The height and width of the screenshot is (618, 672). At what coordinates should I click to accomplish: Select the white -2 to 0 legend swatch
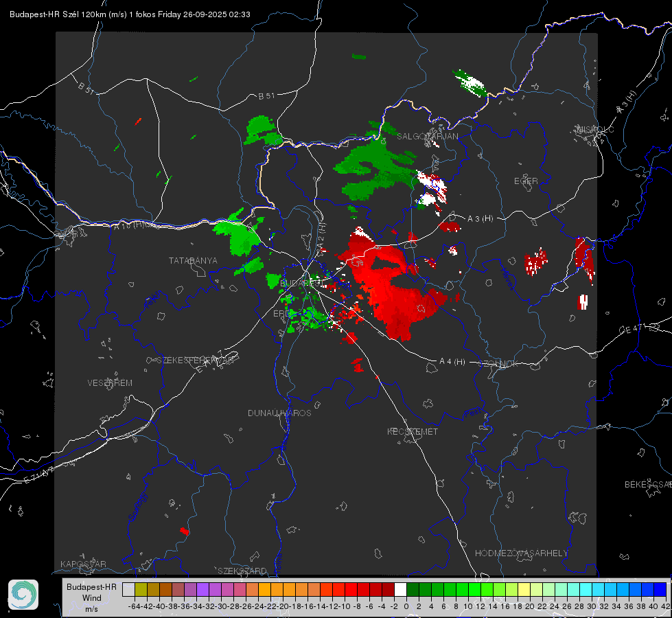pos(400,589)
